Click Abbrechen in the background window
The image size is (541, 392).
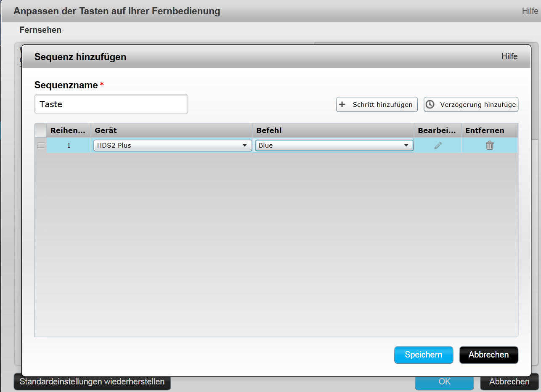[x=509, y=381]
